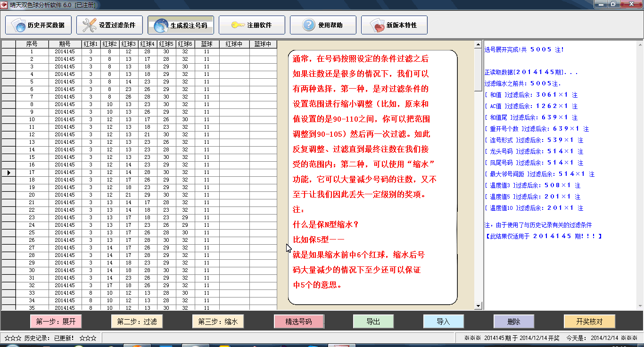Screen dimensions: 644x347
Task: Open 设置过滤条件 wrench icon button
Action: (89, 25)
